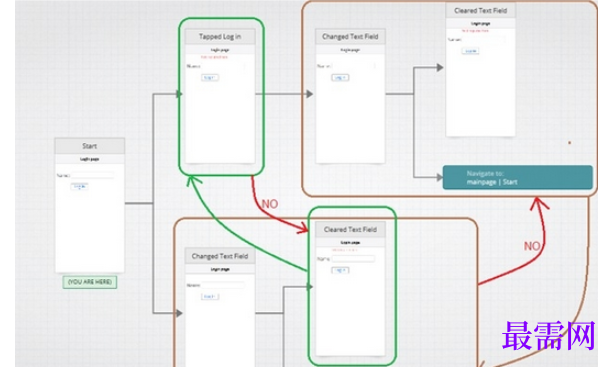Image resolution: width=614 pixels, height=367 pixels.
Task: Open the Cleared Text Field preview above Navigate block
Action: pyautogui.click(x=480, y=77)
